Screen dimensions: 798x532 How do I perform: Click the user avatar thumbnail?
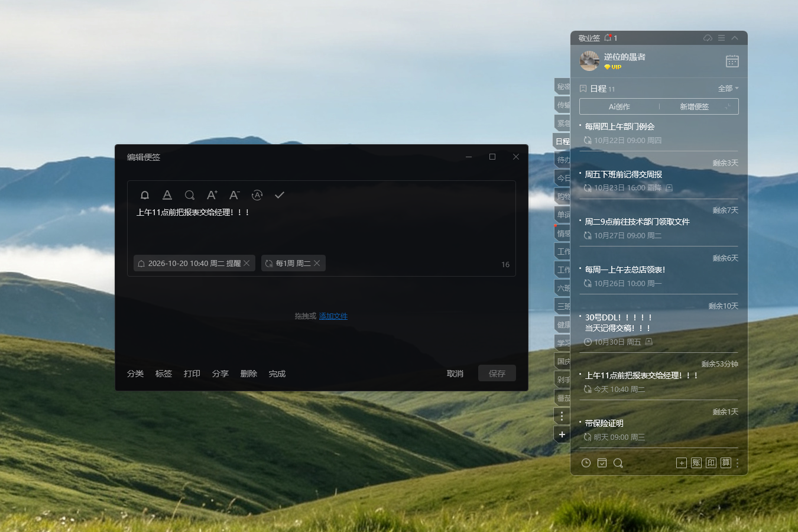589,61
